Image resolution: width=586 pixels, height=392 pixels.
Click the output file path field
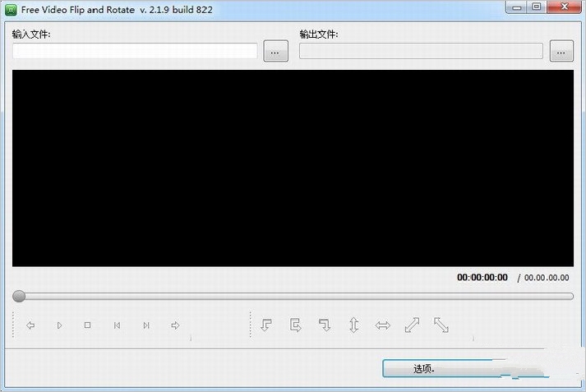click(421, 51)
